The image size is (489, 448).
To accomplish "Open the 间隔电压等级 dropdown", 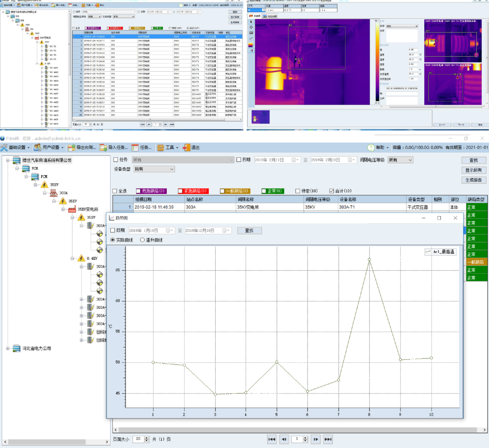I will pos(400,160).
